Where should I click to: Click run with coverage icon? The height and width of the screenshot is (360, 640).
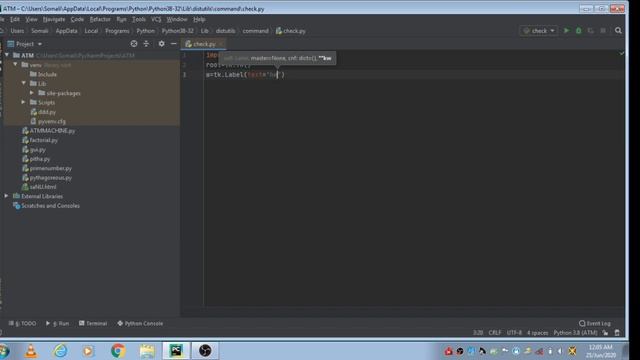click(591, 31)
